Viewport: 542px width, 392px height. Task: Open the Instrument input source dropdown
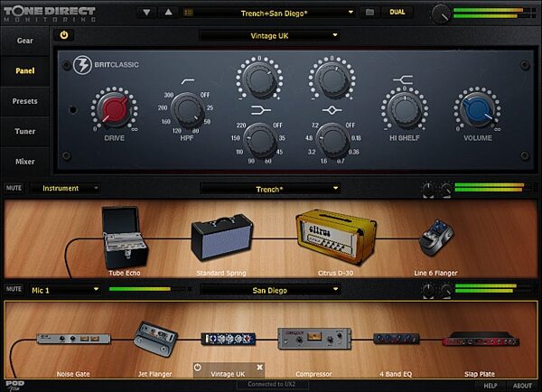65,189
